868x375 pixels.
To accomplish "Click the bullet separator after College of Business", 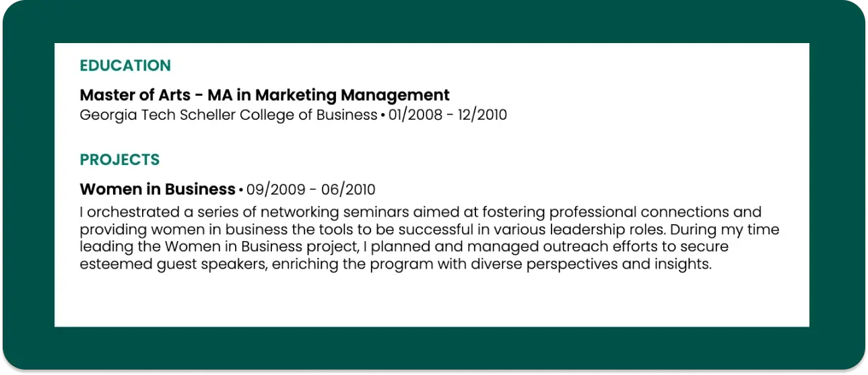I will coord(383,116).
